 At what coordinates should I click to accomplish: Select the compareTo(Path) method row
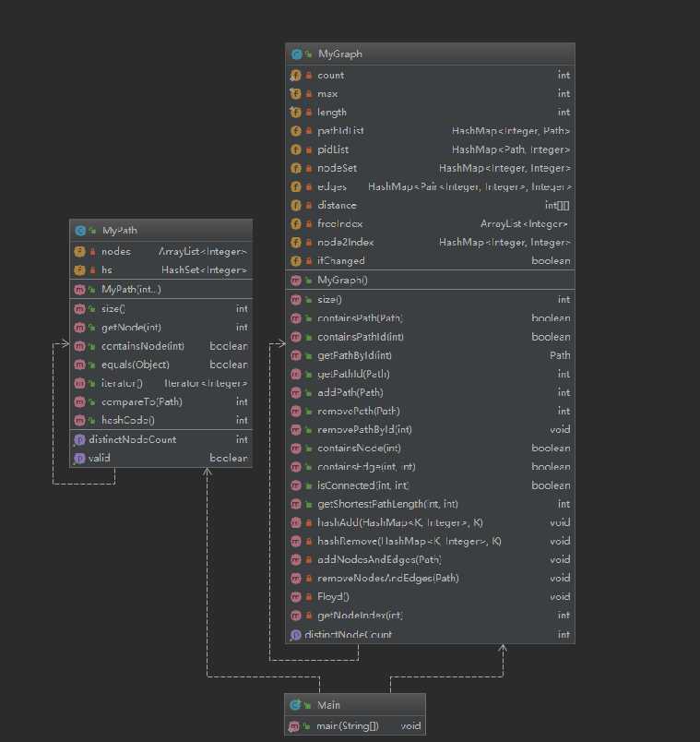pos(160,401)
